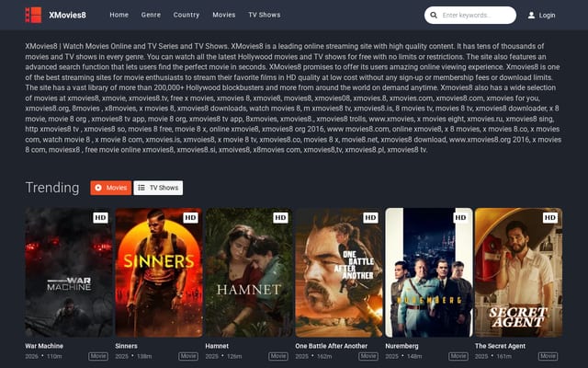Click the HD badge on War Machine poster

tap(100, 217)
